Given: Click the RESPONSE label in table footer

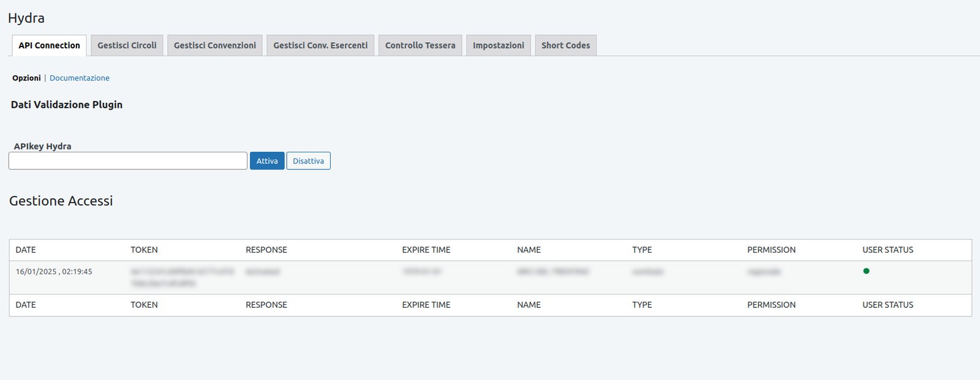Looking at the screenshot, I should point(266,305).
